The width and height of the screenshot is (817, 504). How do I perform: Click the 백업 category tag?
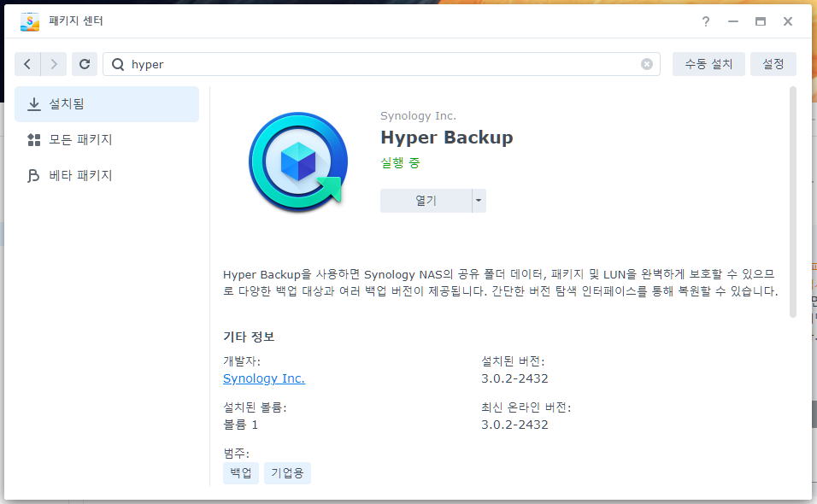(241, 472)
